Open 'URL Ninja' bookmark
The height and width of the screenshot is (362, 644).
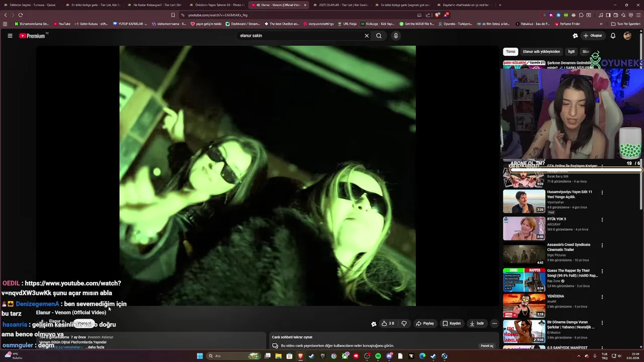point(347,24)
